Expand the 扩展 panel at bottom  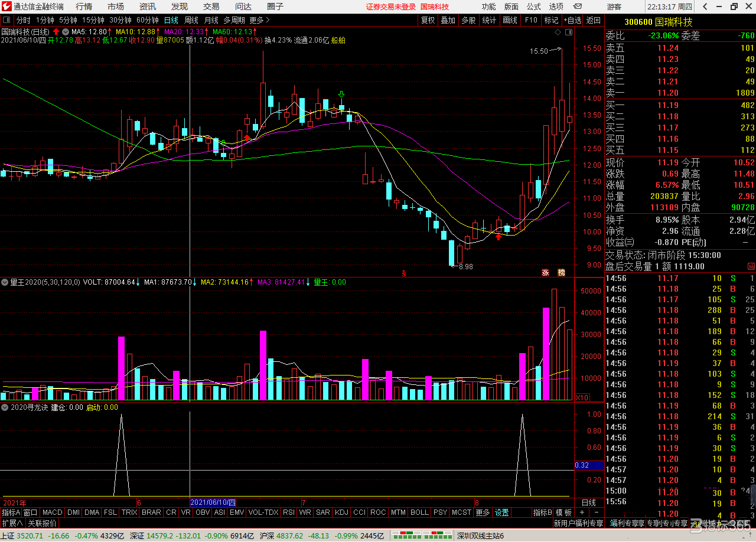click(12, 523)
